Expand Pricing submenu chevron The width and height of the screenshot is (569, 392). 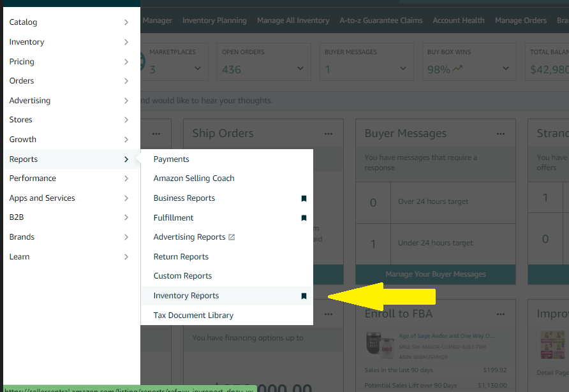click(126, 62)
